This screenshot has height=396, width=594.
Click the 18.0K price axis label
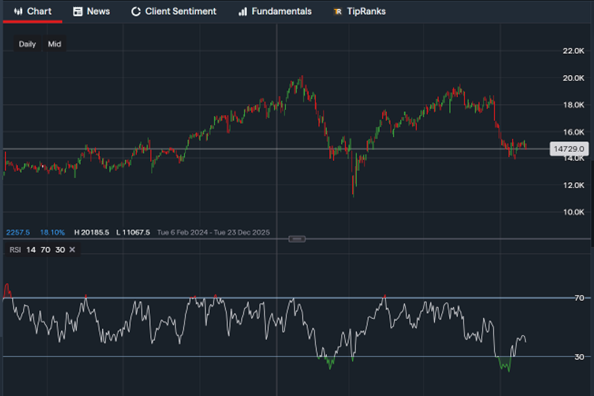click(574, 105)
